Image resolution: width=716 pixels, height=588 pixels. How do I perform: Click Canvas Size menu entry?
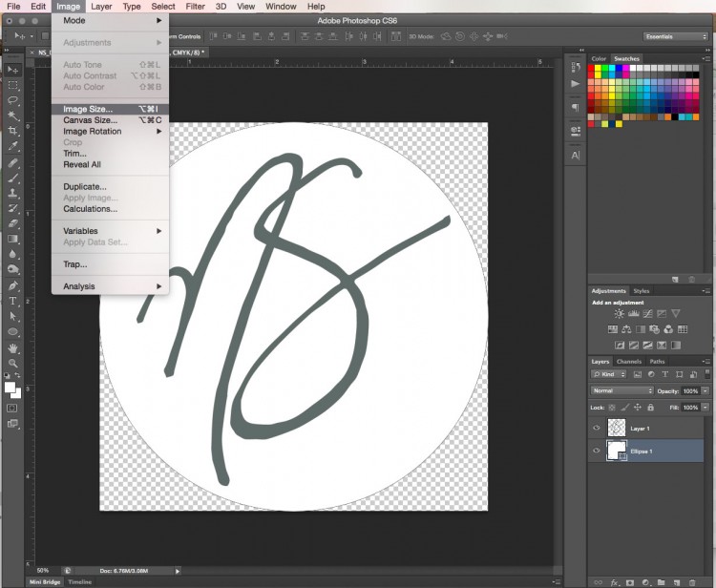coord(90,120)
